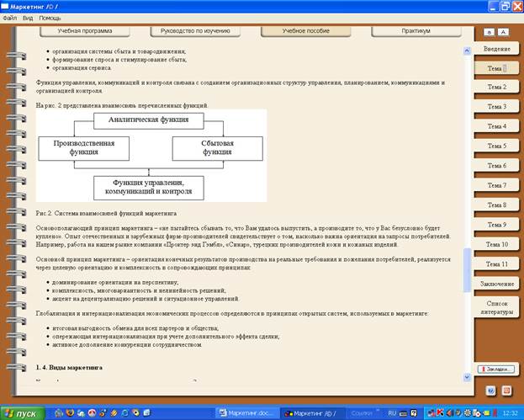Click the bullet 'организация сервиса'
Screen dimensions: 524x420
(x=82, y=68)
